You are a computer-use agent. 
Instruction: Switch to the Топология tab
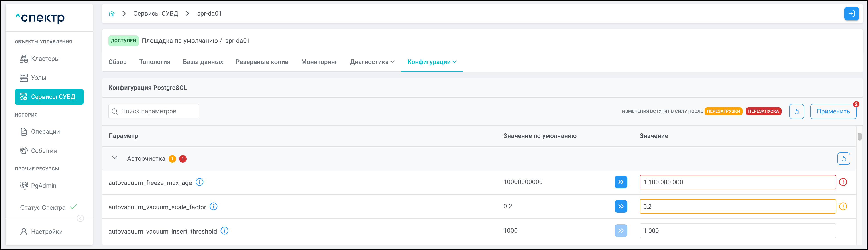coord(155,62)
